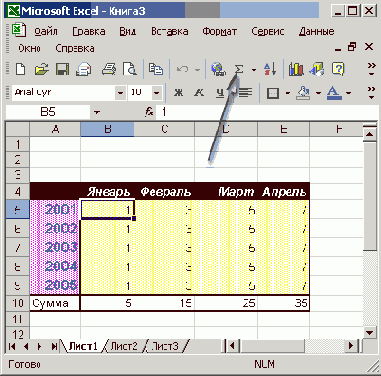Open Print Preview icon
Image resolution: width=381 pixels, height=376 pixels.
point(130,69)
